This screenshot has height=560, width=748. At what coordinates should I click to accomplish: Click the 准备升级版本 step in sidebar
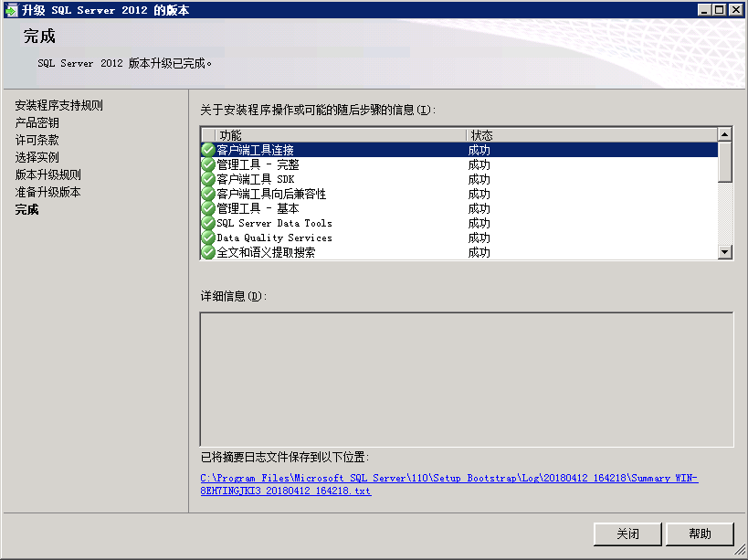(47, 192)
